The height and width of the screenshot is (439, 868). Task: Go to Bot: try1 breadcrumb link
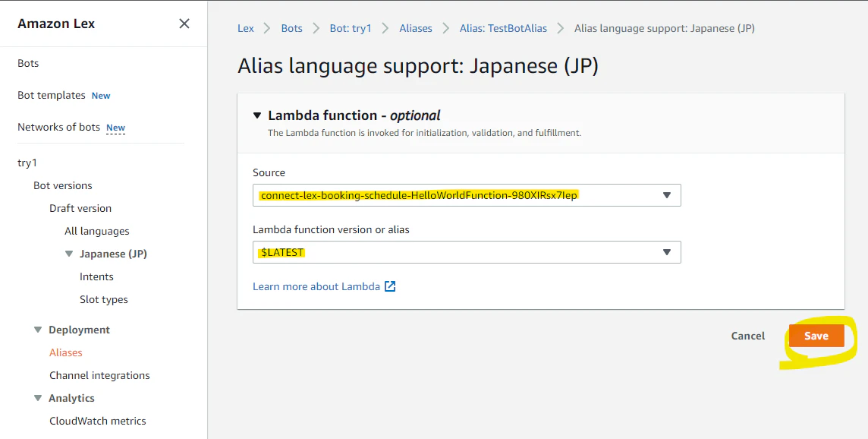point(351,28)
